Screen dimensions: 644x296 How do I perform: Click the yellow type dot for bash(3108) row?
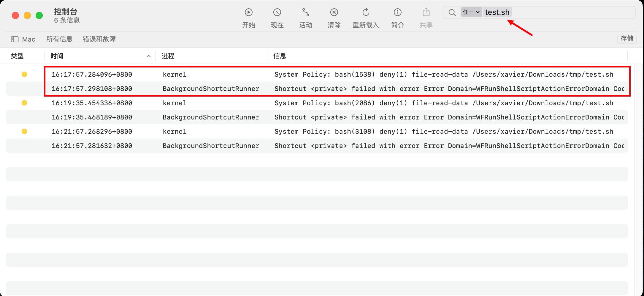tap(24, 131)
